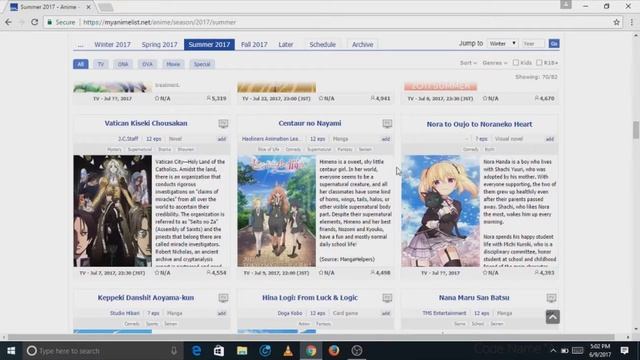Filter by ONA type
This screenshot has width=640, height=360.
(x=123, y=64)
